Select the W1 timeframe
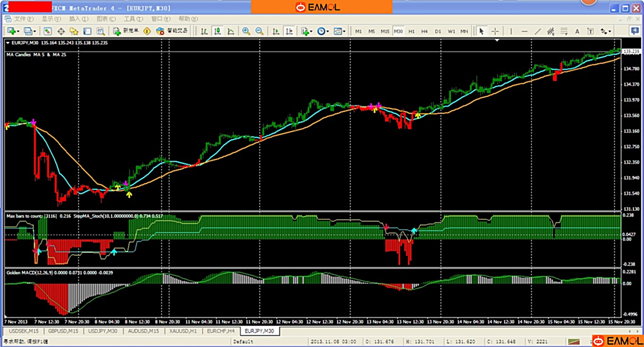644x347 pixels. pos(452,31)
